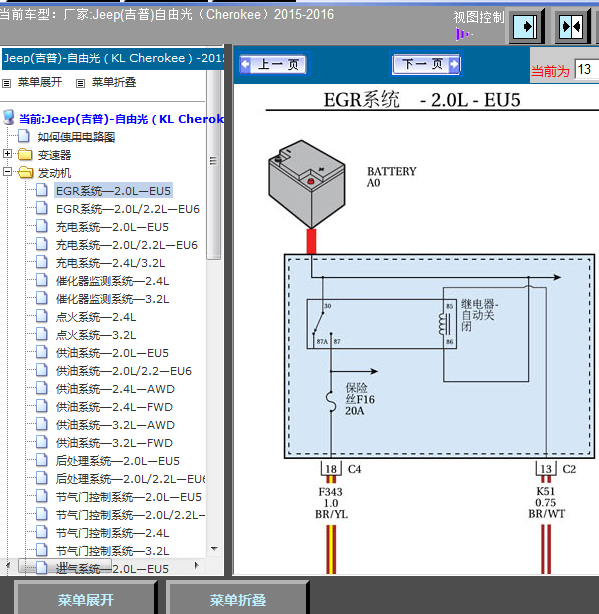Go to previous page with 上一页
599x614 pixels.
pos(274,64)
